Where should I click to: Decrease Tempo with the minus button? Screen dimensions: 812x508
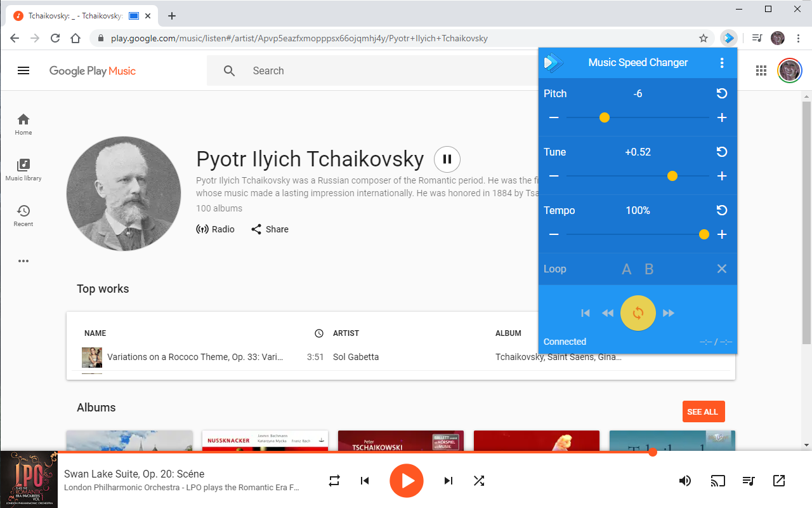[554, 234]
